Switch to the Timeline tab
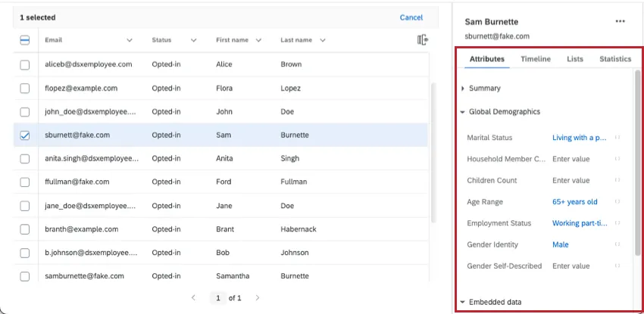644x314 pixels. [x=536, y=59]
